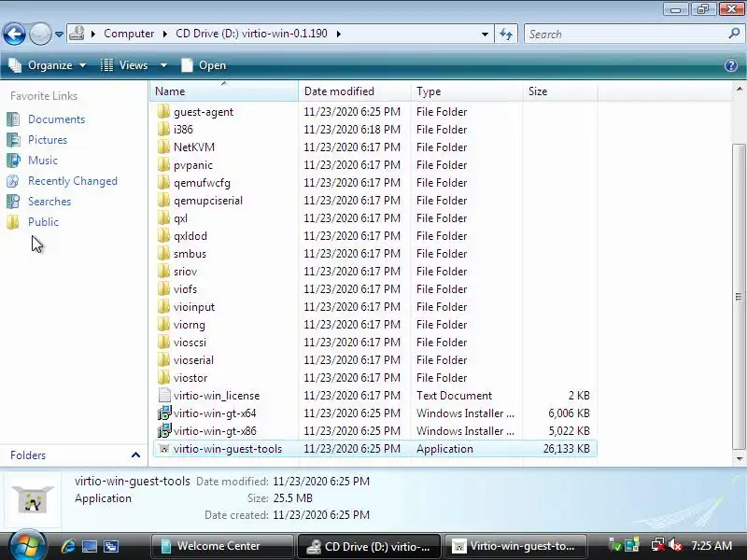747x560 pixels.
Task: Open Music favorite link
Action: coord(42,161)
